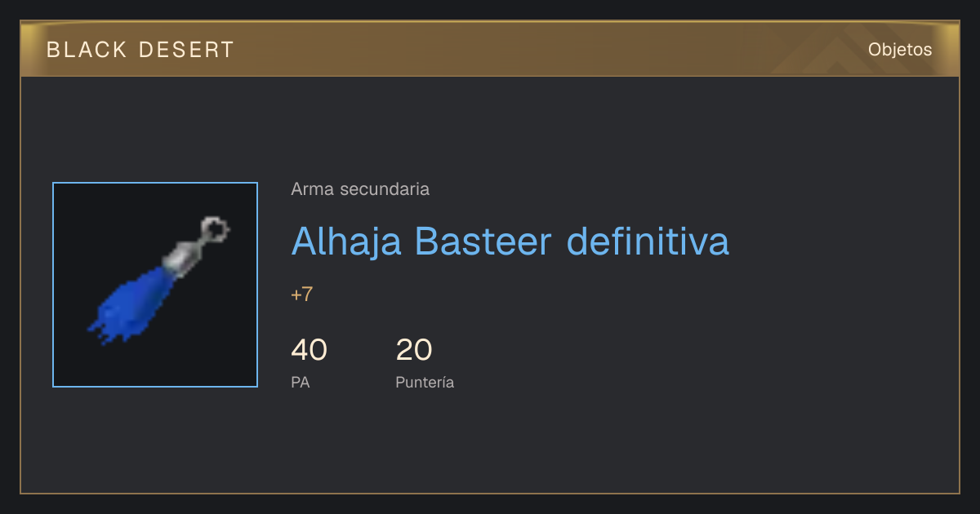Click the Arma secundaria item type label
Viewport: 980px width, 514px height.
(360, 189)
